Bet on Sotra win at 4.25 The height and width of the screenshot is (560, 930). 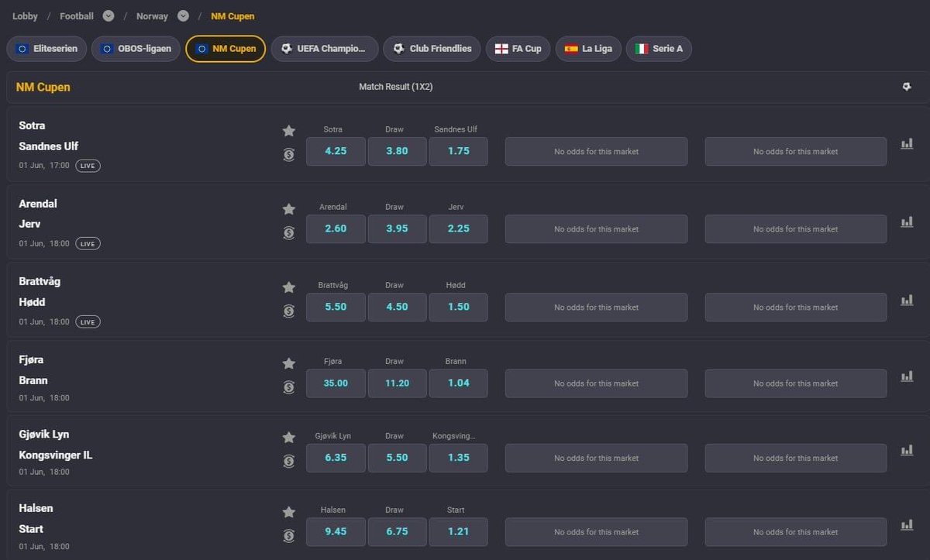click(x=336, y=152)
